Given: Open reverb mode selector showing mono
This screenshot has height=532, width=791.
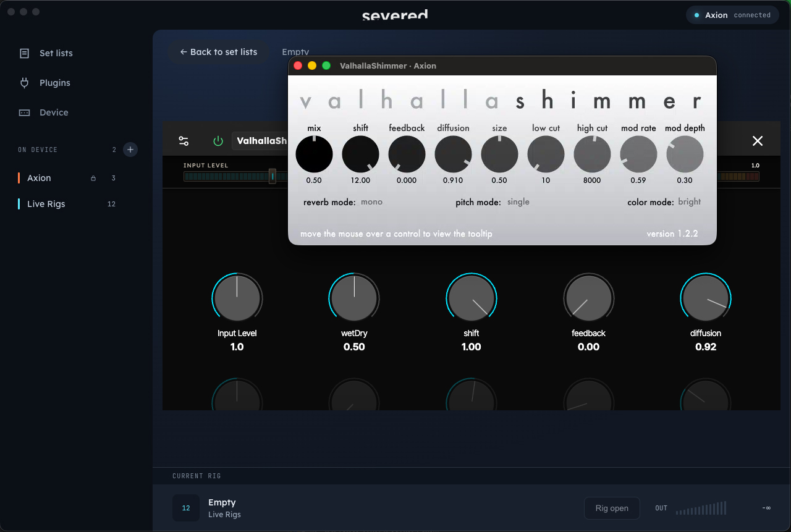Looking at the screenshot, I should (x=371, y=202).
